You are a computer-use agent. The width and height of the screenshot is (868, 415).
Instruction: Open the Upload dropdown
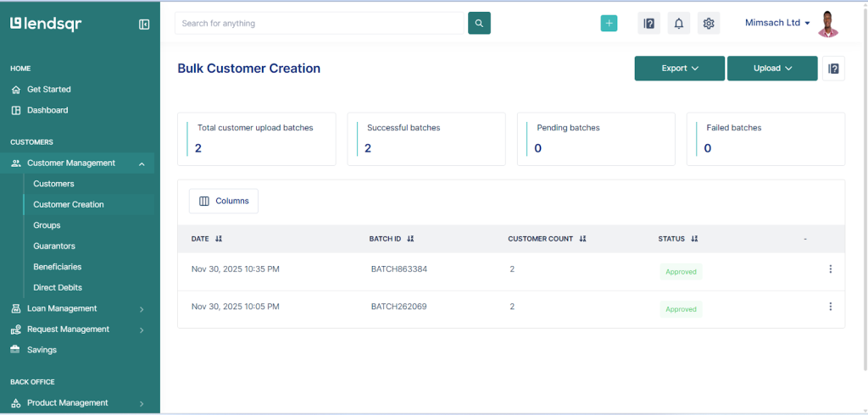772,69
